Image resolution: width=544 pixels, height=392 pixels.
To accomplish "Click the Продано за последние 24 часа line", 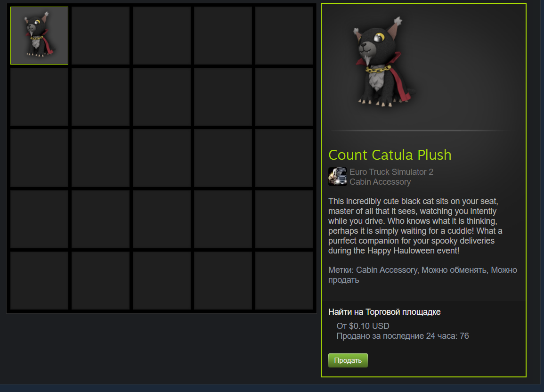I will (x=402, y=336).
